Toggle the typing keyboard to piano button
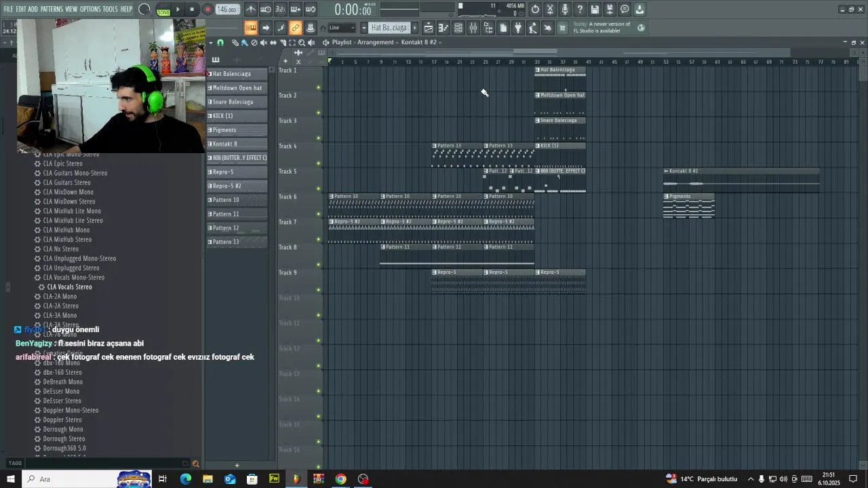The height and width of the screenshot is (488, 868). (x=251, y=28)
